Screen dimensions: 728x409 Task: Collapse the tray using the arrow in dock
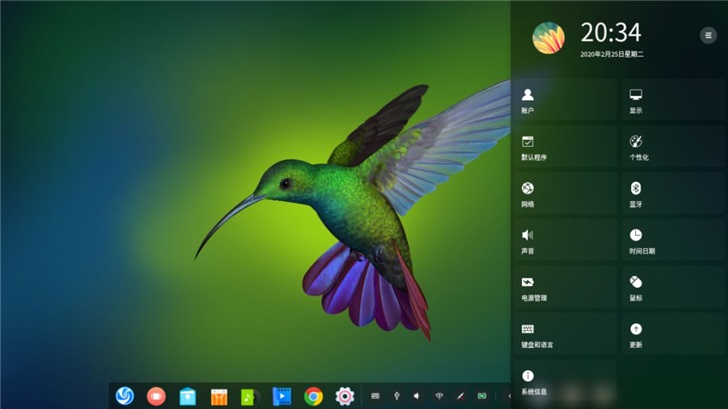point(508,396)
